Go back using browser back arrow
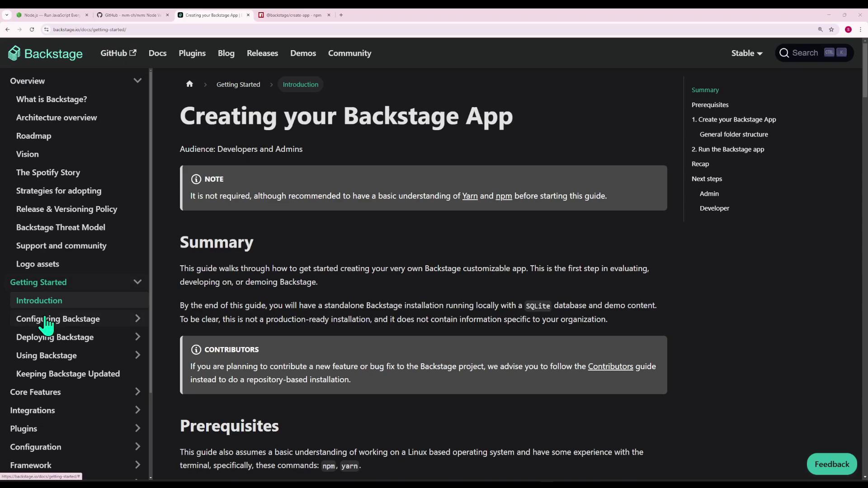The width and height of the screenshot is (868, 488). click(x=8, y=29)
